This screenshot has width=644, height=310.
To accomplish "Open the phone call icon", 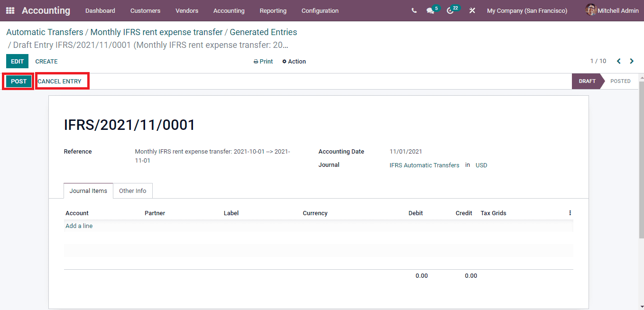I will pyautogui.click(x=414, y=10).
